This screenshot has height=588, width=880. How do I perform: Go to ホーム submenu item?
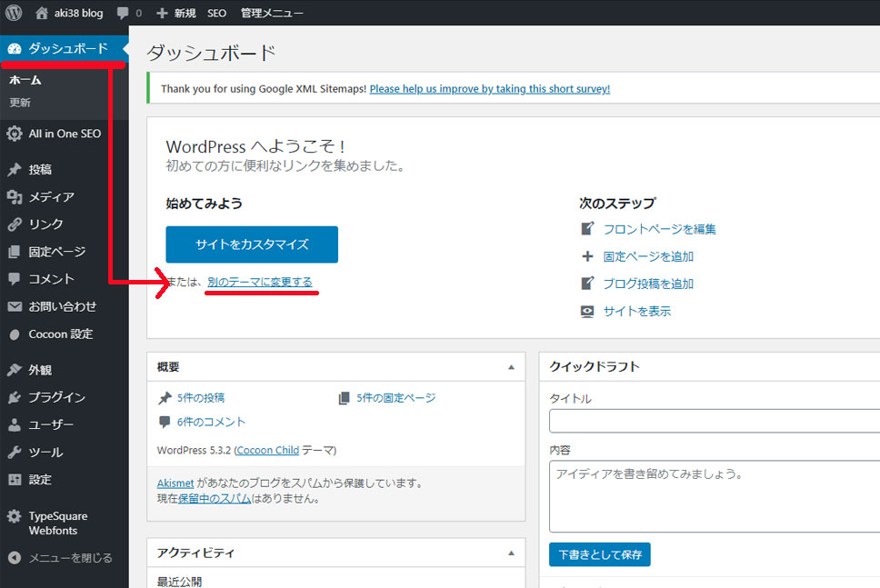(25, 80)
